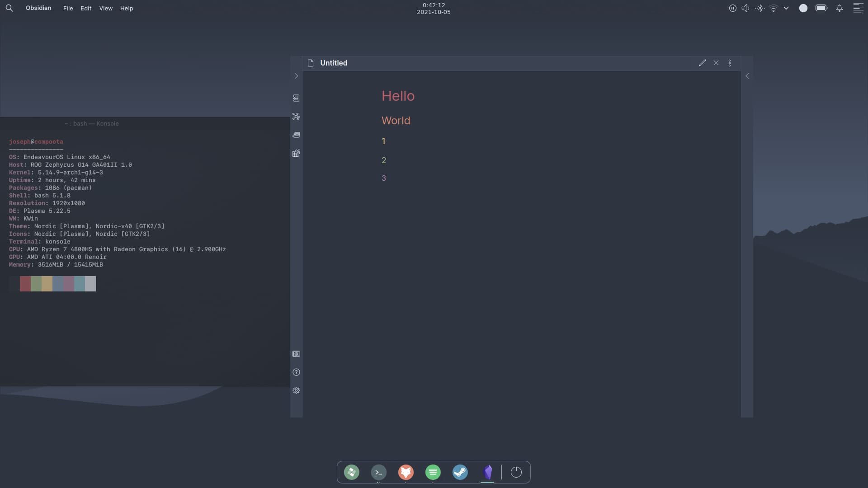Open the panel lines menu at top right
This screenshot has height=488, width=868.
[x=858, y=8]
